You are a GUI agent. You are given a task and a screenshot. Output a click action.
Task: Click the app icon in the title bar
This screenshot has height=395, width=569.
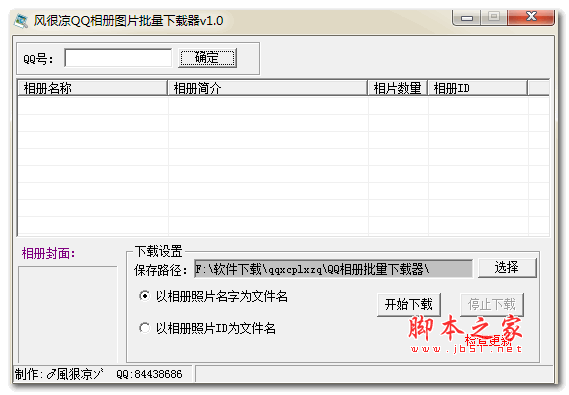[x=21, y=21]
